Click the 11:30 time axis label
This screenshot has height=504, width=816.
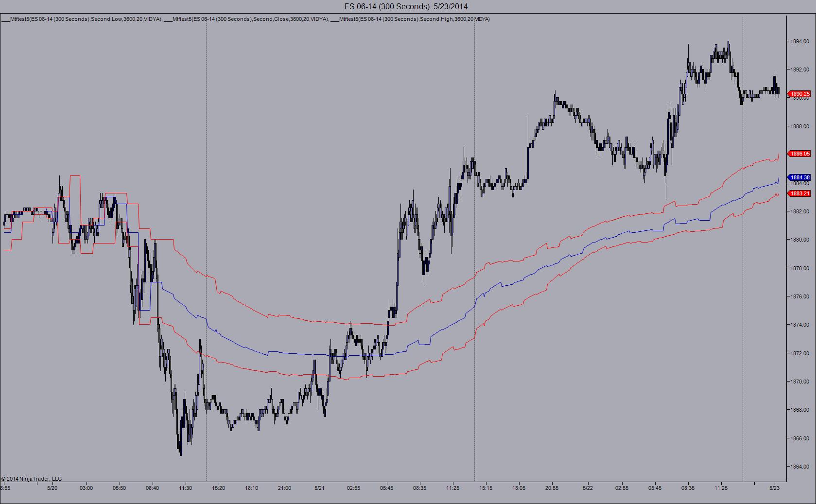point(185,488)
